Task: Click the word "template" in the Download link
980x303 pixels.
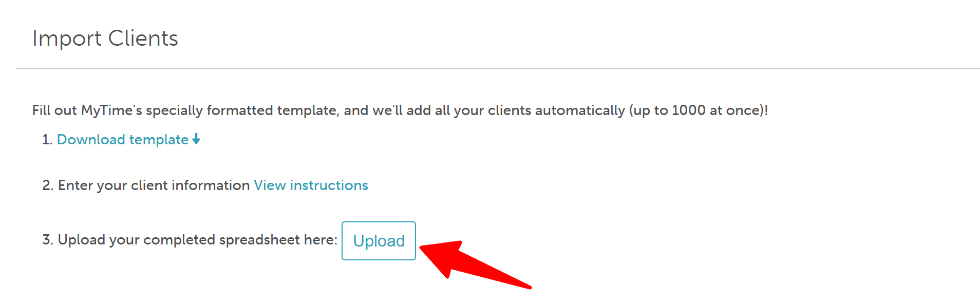Action: click(x=159, y=140)
